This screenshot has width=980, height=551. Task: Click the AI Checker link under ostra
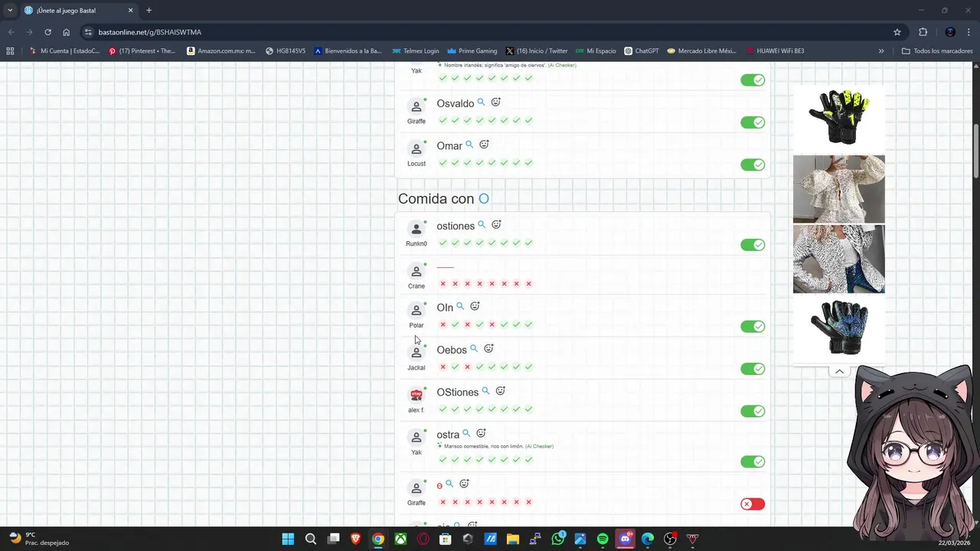point(539,446)
